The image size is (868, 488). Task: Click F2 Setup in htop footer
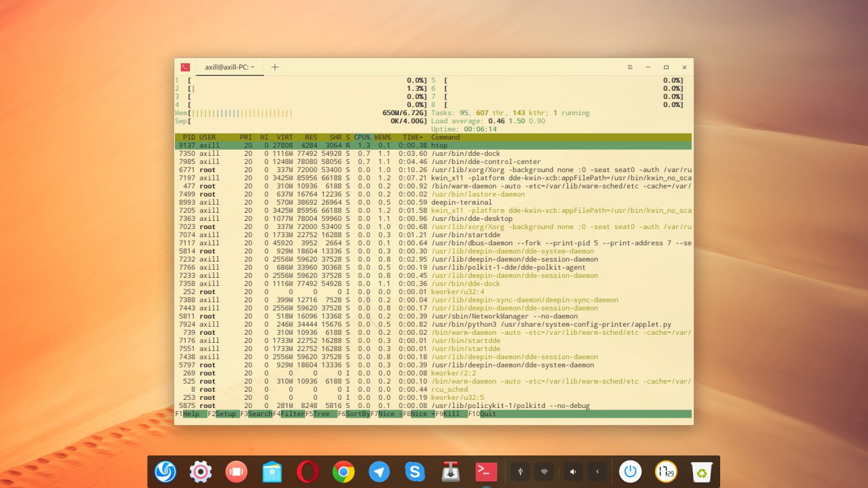pyautogui.click(x=223, y=413)
